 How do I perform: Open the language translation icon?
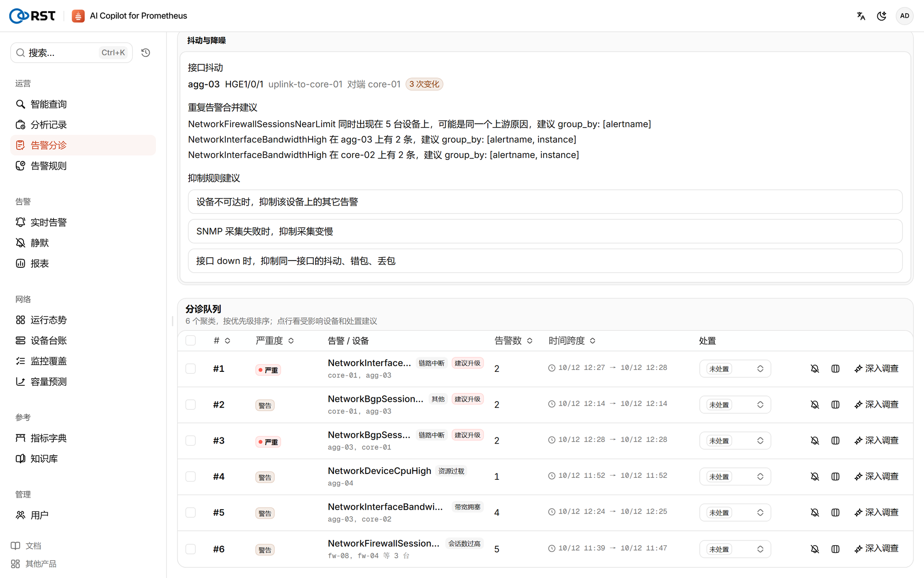(861, 16)
